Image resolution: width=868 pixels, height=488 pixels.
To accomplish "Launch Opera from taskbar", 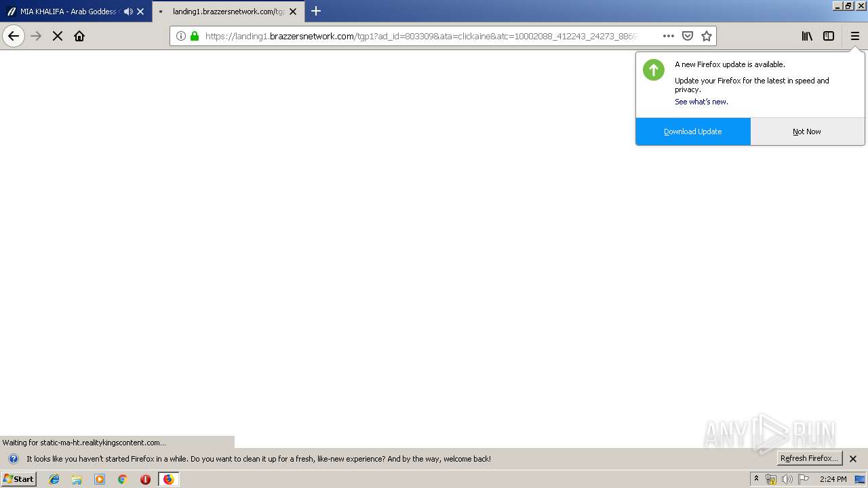I will click(x=145, y=479).
